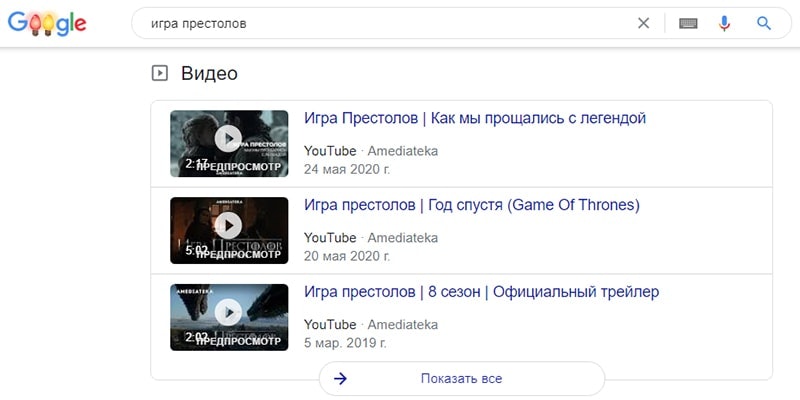Open link 8 сезон Официальный трейлер
Viewport: 800px width, 400px height.
point(482,292)
